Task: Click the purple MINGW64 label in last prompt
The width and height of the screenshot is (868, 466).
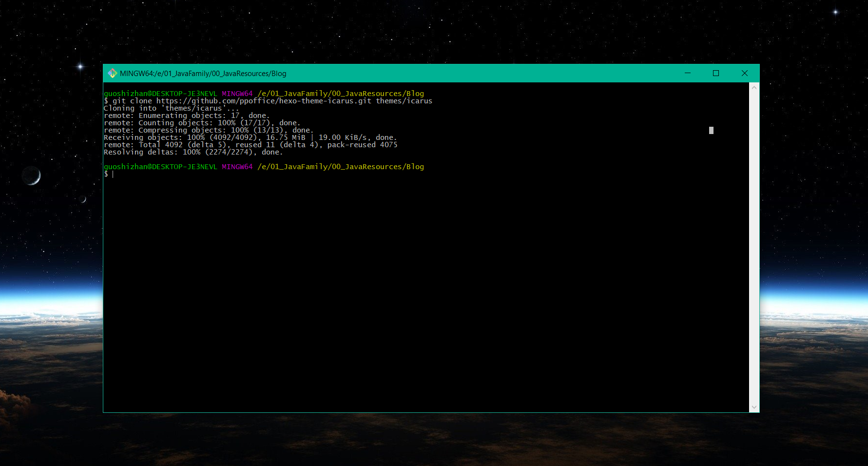Action: click(237, 167)
